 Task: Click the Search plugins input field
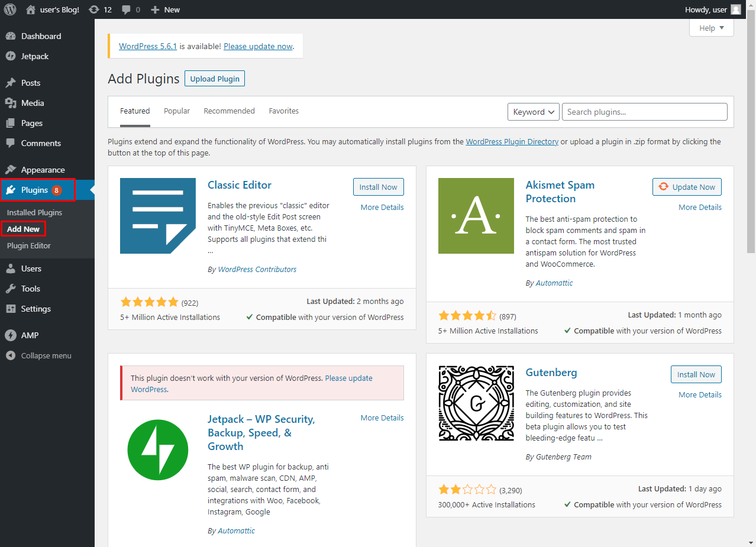645,112
